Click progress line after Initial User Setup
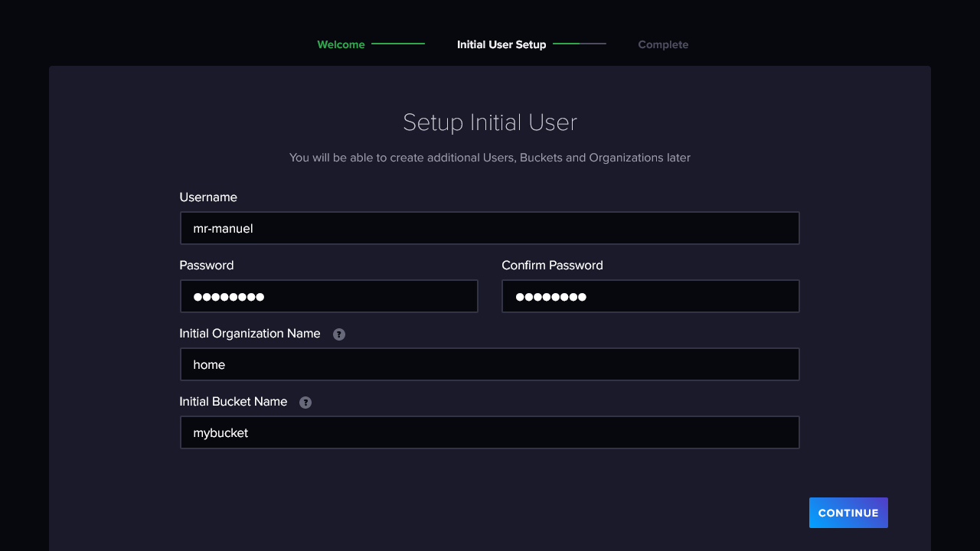Screen dimensions: 980x551 point(579,44)
